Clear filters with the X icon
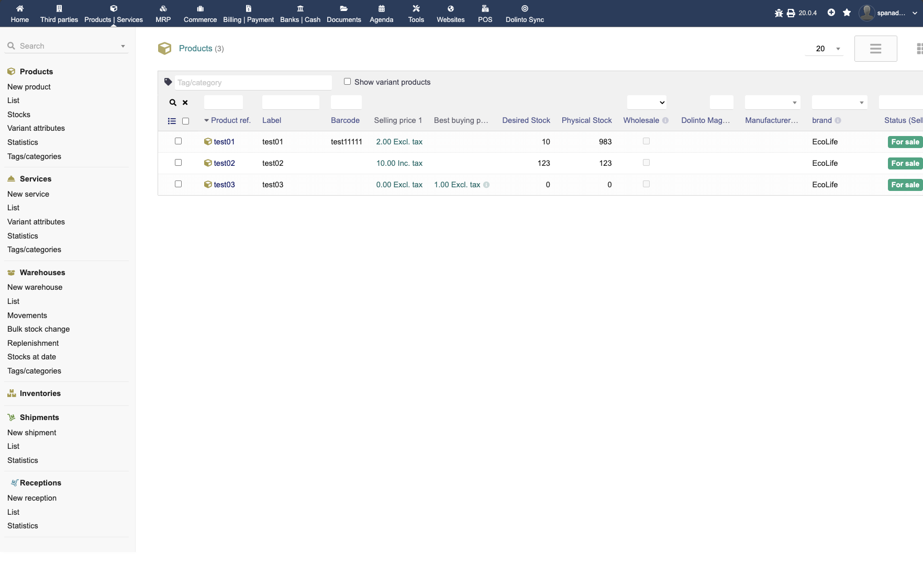This screenshot has height=588, width=923. [185, 103]
